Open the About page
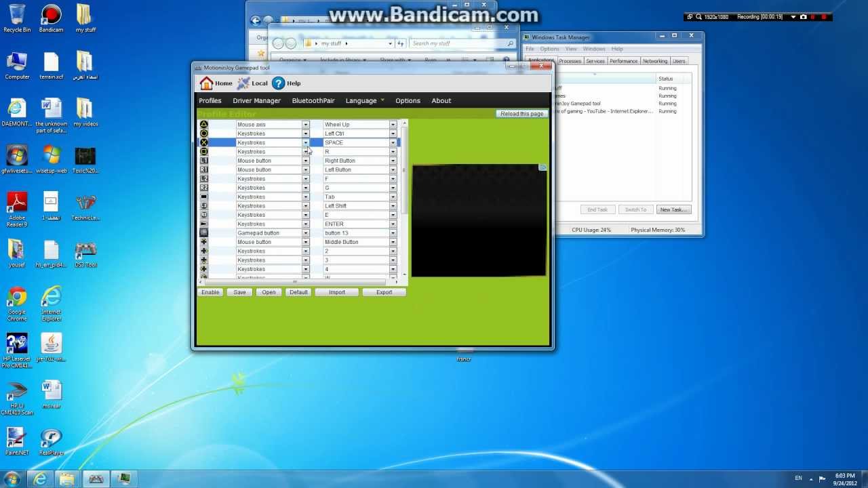This screenshot has width=868, height=488. coord(441,100)
